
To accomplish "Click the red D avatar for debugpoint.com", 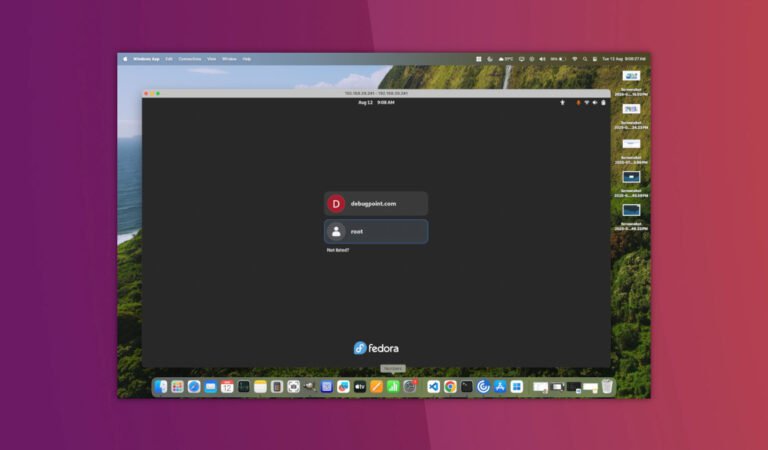I will click(336, 204).
